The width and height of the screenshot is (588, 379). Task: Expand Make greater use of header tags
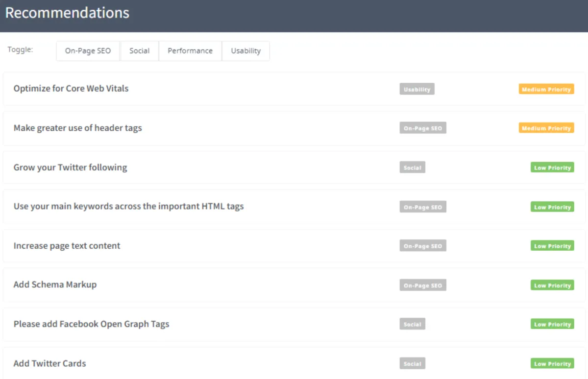(x=78, y=128)
